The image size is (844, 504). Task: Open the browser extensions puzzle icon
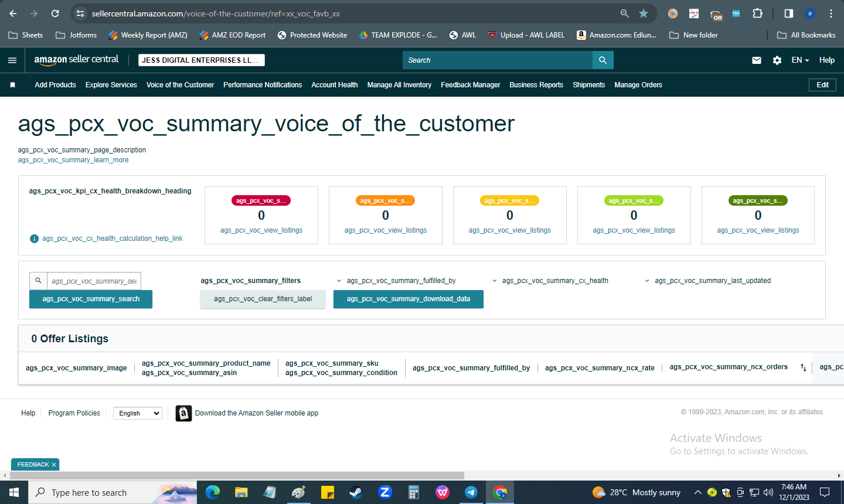pyautogui.click(x=757, y=13)
